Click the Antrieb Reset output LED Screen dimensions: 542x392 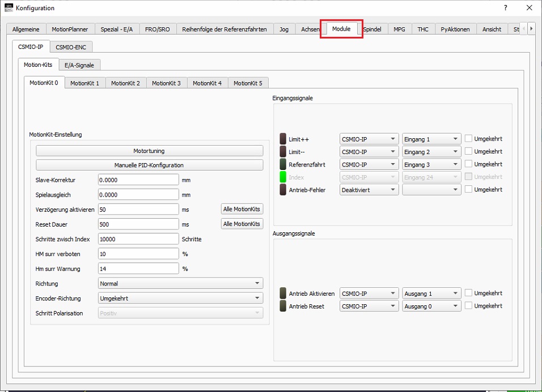(x=283, y=306)
